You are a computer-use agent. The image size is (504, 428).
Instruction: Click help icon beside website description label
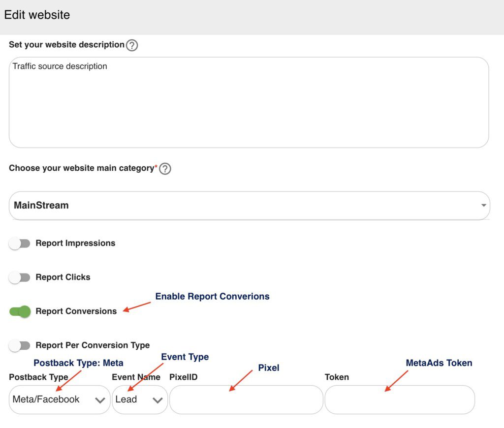coord(132,46)
